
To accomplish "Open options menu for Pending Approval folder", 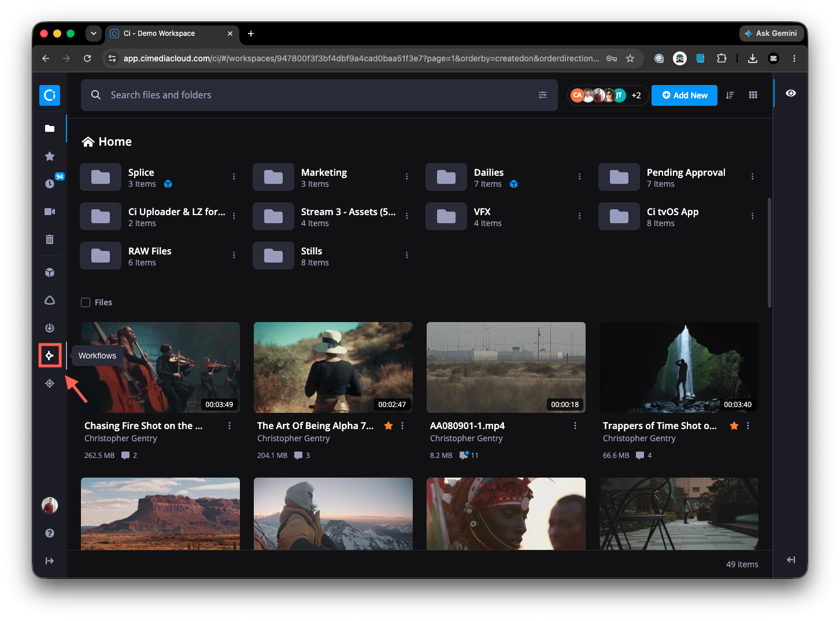I will (752, 176).
